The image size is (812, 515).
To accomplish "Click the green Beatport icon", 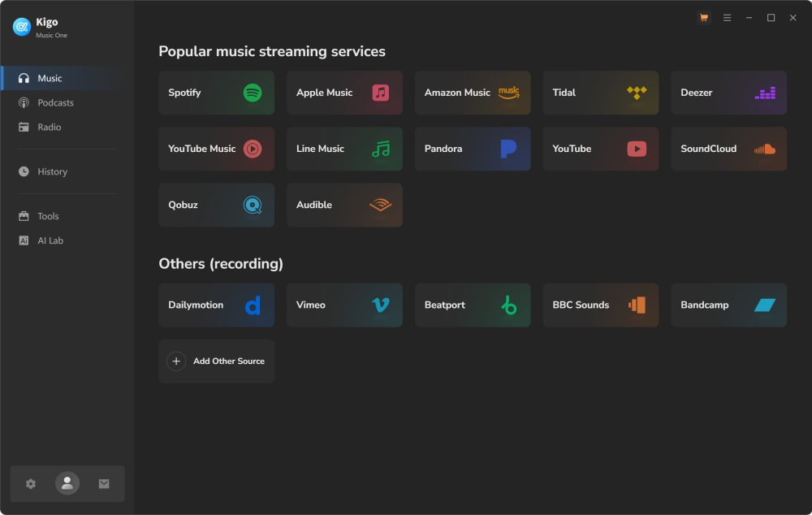I will (x=508, y=305).
